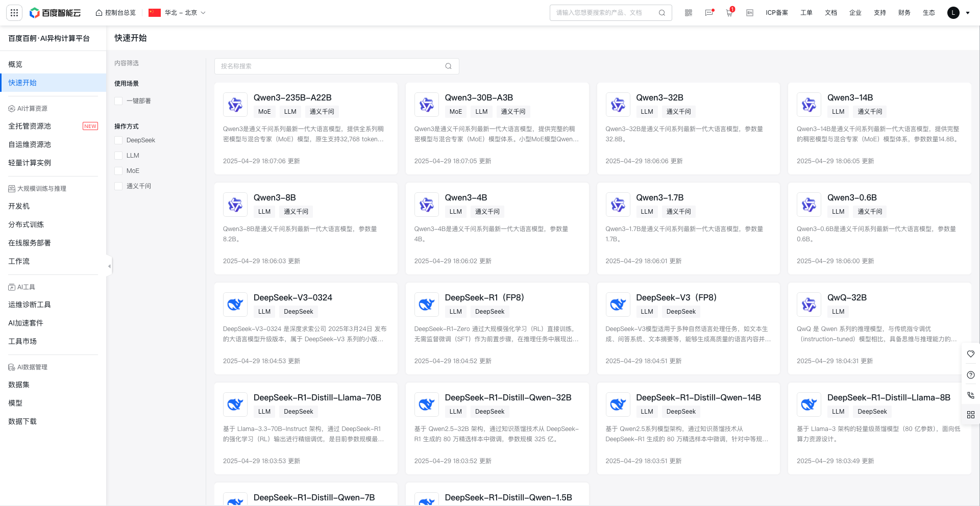Screen dimensions: 980x506
Task: Open 轻量计算实例 in sidebar
Action: click(53, 163)
